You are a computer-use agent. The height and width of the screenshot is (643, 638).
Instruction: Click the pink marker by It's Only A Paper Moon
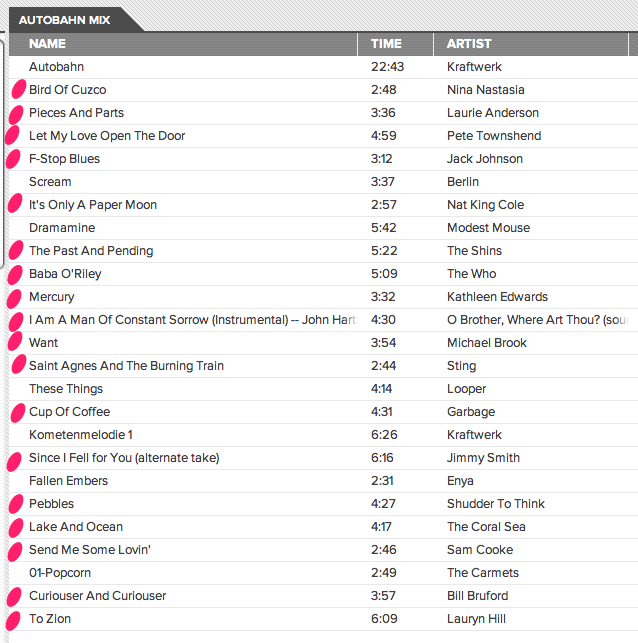(14, 205)
